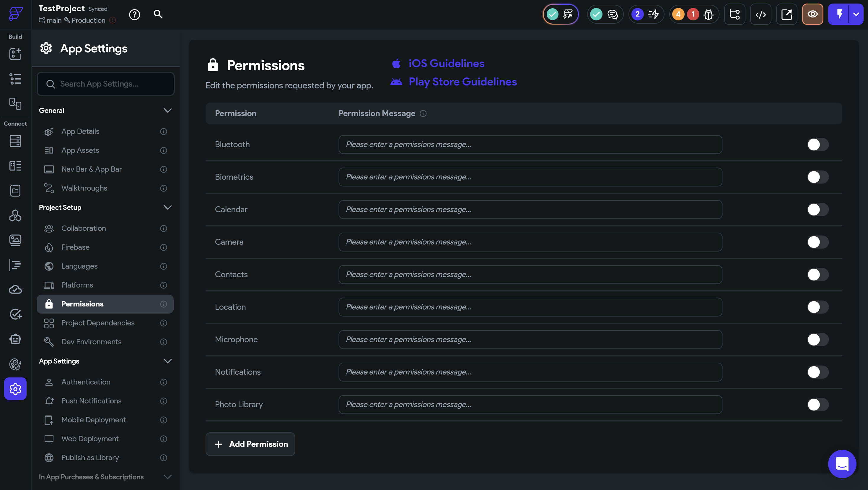868x490 pixels.
Task: Click the Location permission message field
Action: [530, 307]
